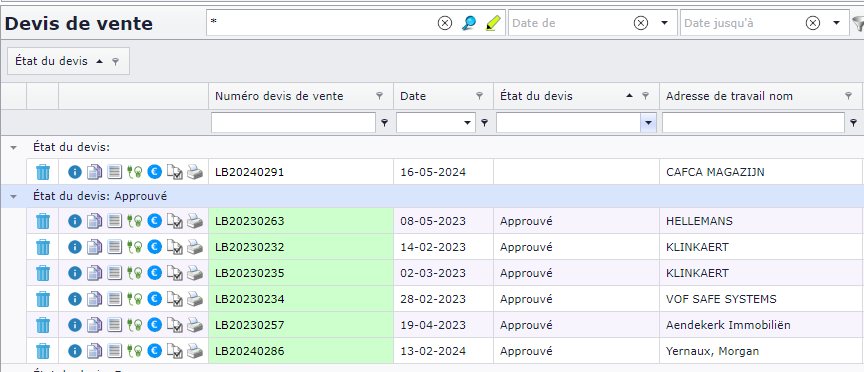
Task: Click the yellow highlighter icon
Action: click(x=493, y=23)
